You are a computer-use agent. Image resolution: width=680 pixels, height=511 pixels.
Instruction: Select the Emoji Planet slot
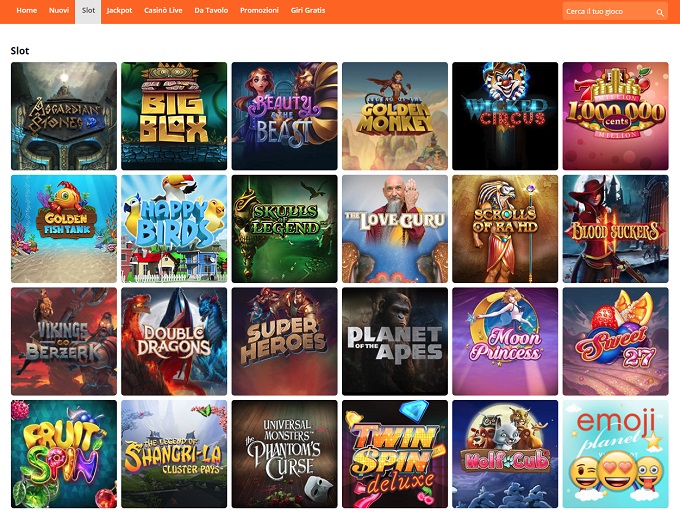point(616,454)
